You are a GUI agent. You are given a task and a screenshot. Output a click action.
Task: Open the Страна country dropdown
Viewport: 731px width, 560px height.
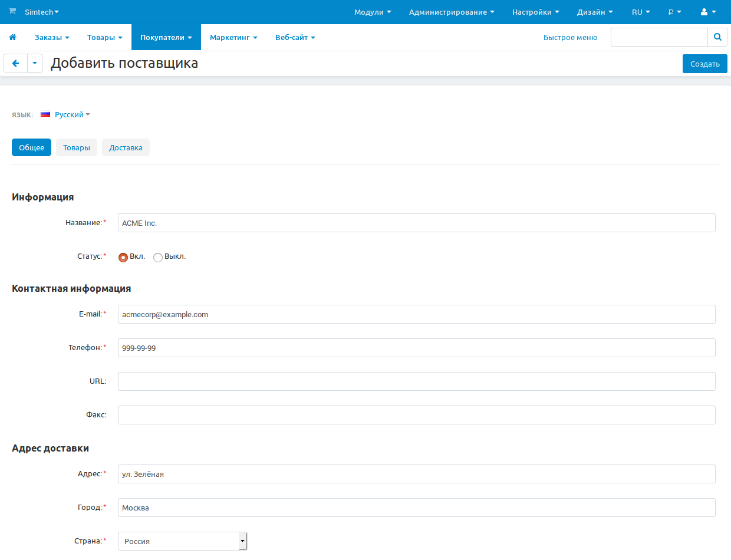182,541
